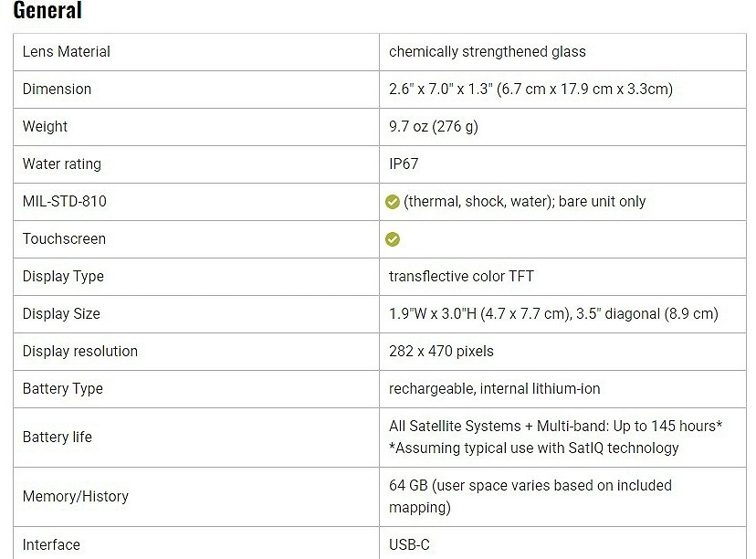Select the 9.7 oz (276 g) weight value
This screenshot has height=559, width=756.
click(x=434, y=127)
